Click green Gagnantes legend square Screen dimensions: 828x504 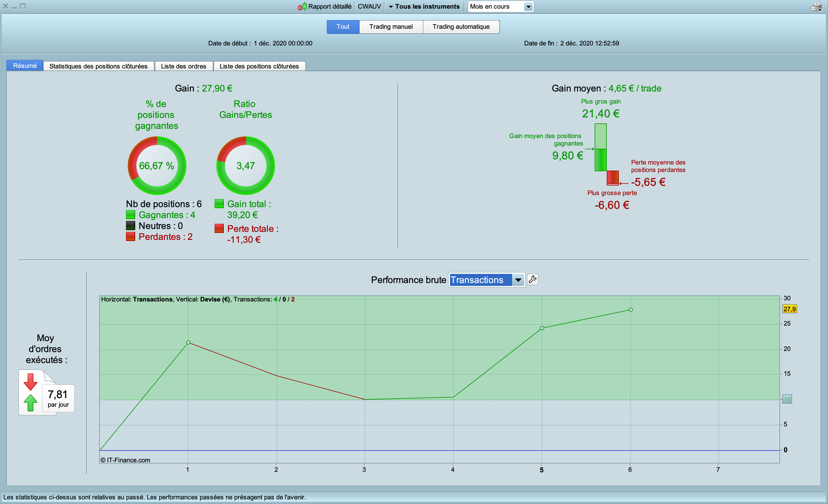click(x=130, y=215)
